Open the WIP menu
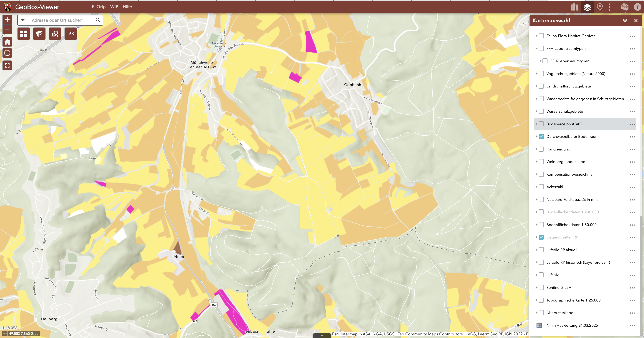Image resolution: width=644 pixels, height=338 pixels. (114, 7)
